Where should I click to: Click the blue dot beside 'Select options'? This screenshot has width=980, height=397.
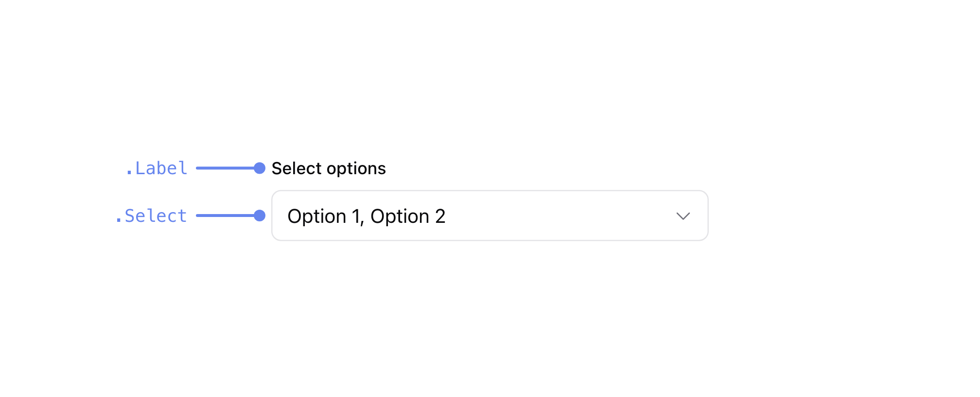pos(260,168)
